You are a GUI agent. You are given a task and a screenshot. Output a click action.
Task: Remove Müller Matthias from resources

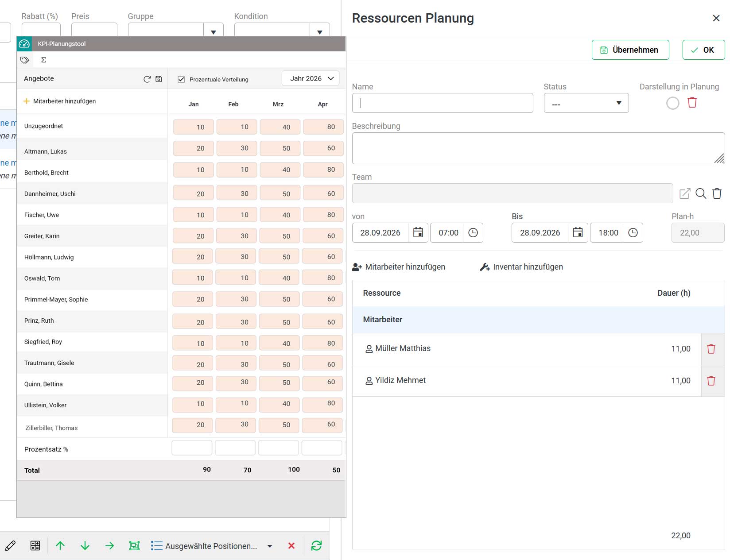point(711,349)
